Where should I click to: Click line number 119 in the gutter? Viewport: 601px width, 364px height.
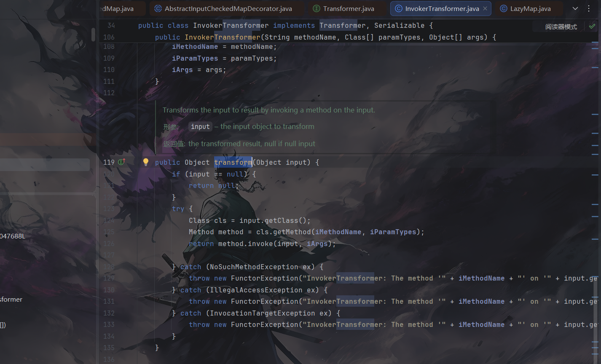pyautogui.click(x=109, y=162)
